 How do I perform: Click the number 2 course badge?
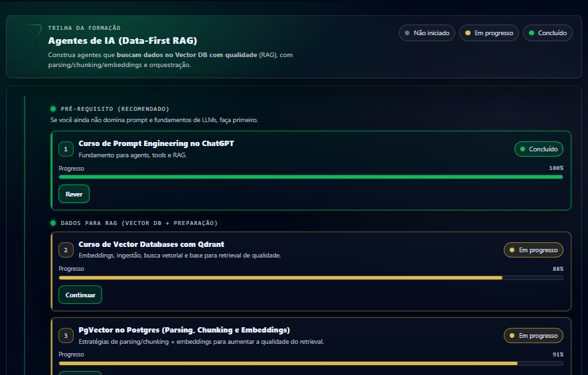pos(66,250)
